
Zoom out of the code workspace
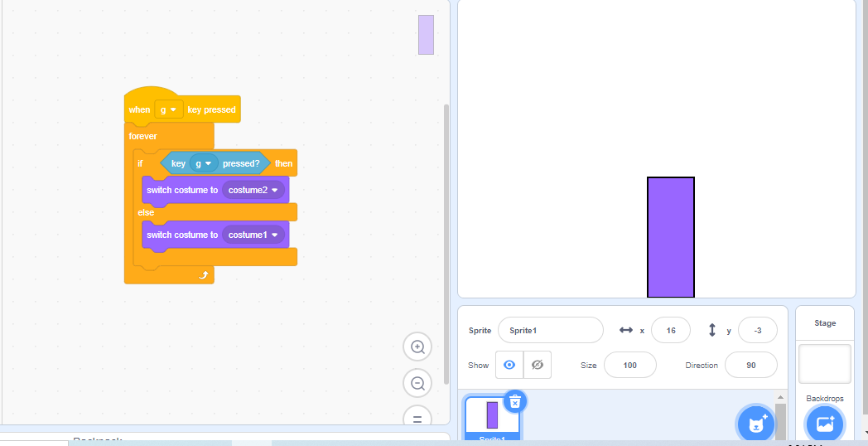click(417, 383)
